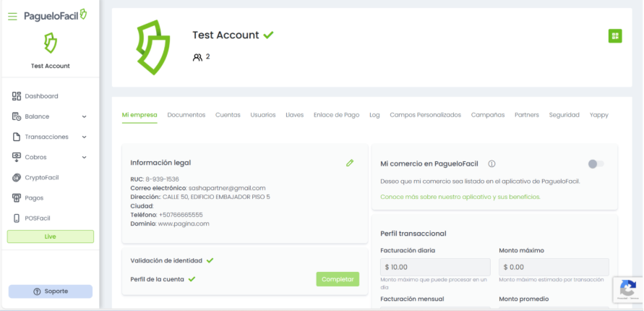Open the Enlace de Pago tab
Viewport: 644px width, 311px height.
coord(336,115)
